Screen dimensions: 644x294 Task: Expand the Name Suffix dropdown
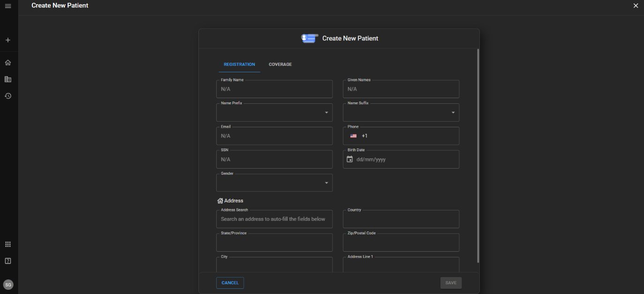(x=453, y=113)
